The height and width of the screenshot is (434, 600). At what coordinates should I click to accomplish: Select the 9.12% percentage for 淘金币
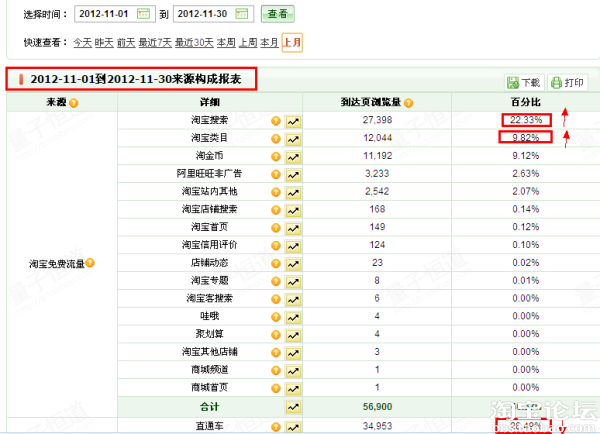pyautogui.click(x=526, y=156)
